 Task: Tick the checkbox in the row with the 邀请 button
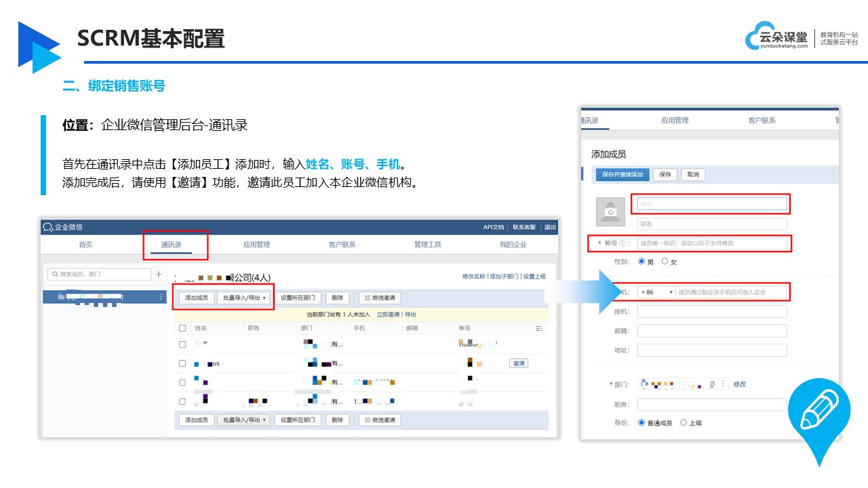click(182, 363)
